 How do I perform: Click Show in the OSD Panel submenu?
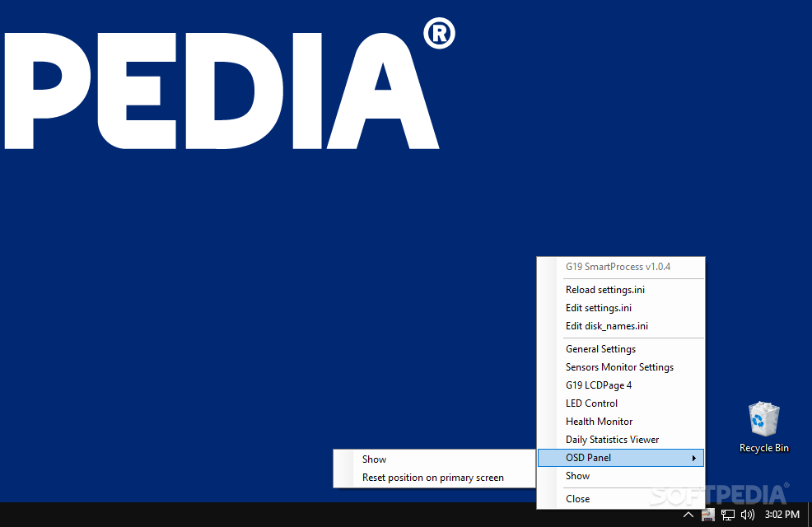(x=434, y=459)
